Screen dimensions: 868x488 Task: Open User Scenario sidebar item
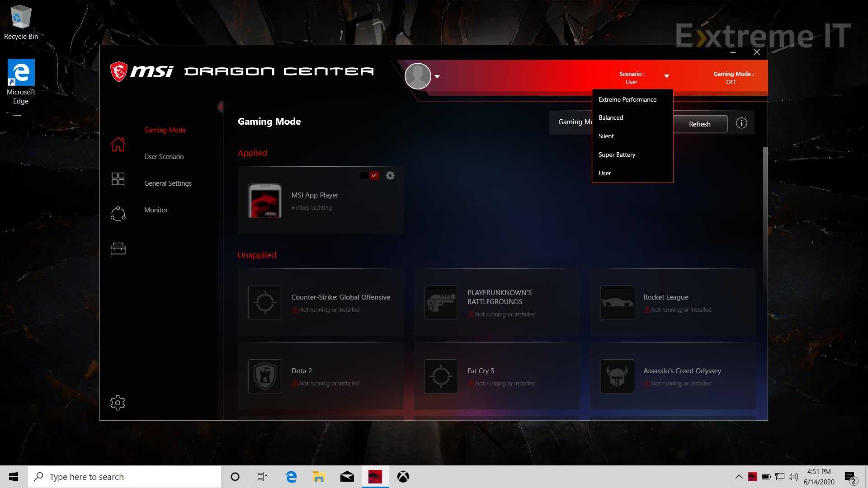[164, 157]
